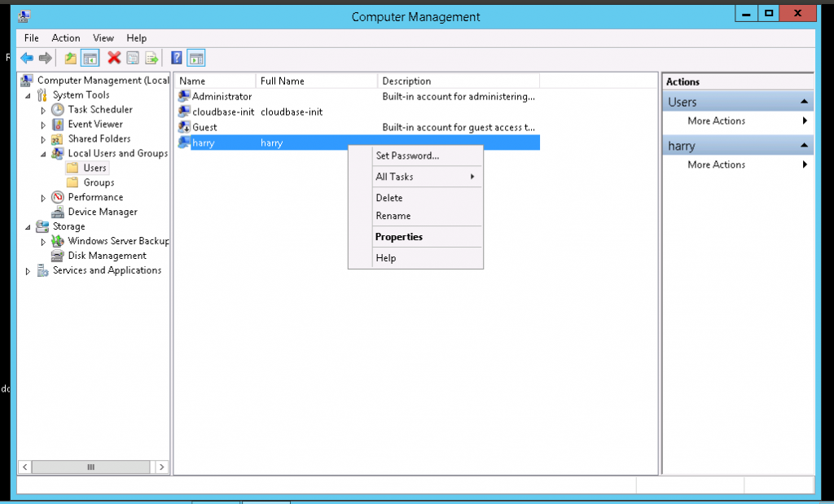Open the Action menu
This screenshot has height=504, width=834.
[66, 38]
